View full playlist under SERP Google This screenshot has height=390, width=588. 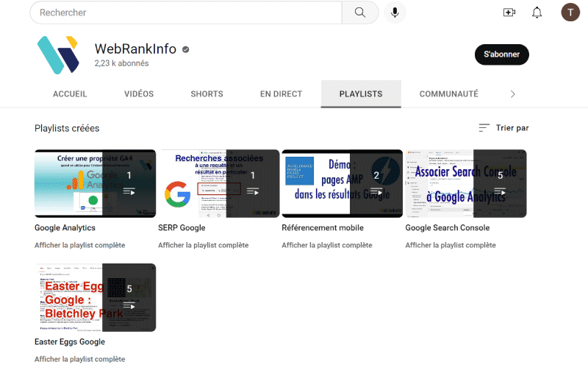click(x=204, y=245)
